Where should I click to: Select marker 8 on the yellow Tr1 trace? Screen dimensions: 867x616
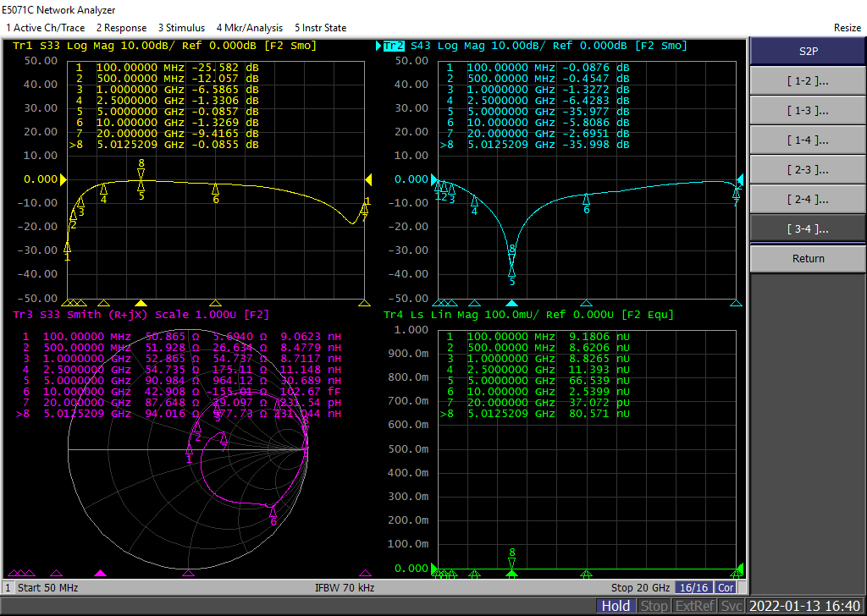141,173
